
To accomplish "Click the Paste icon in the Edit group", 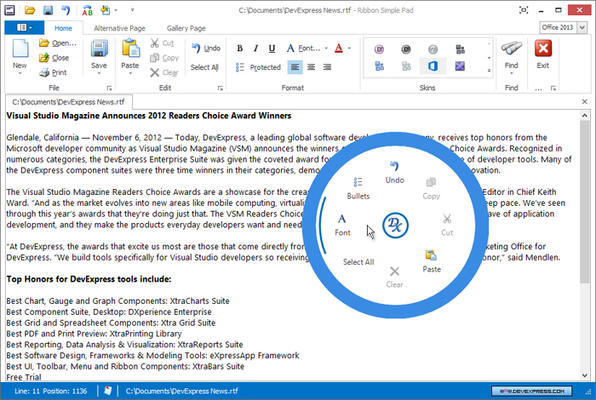I will (x=130, y=49).
